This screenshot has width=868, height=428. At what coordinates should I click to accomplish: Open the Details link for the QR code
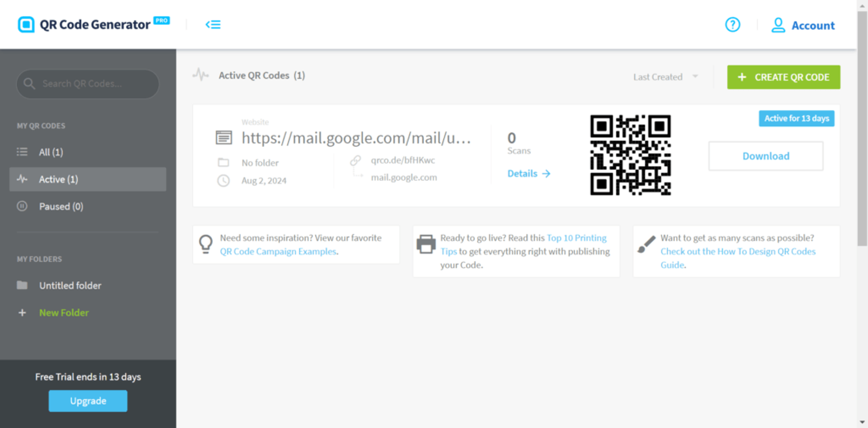click(x=529, y=173)
